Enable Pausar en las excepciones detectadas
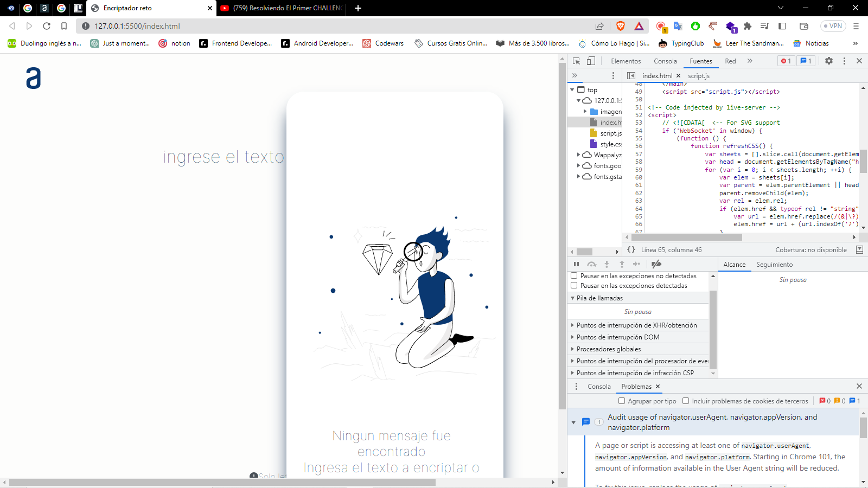 pyautogui.click(x=574, y=286)
